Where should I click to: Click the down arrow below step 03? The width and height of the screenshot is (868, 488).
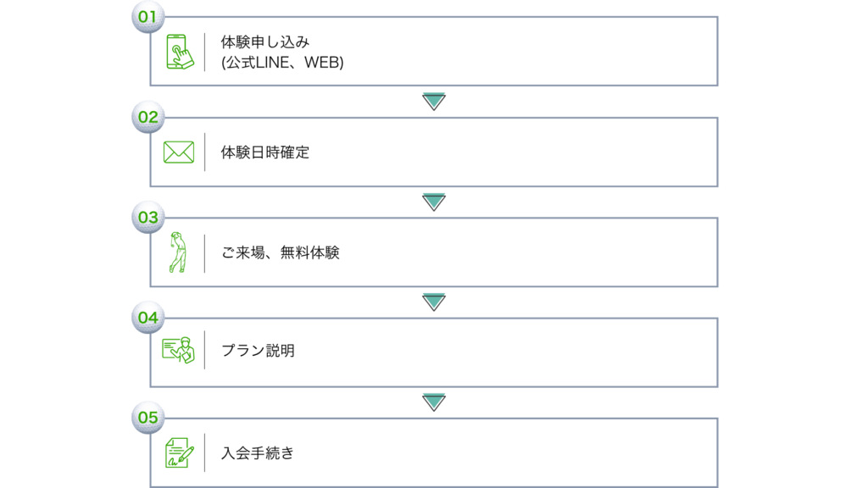434,302
